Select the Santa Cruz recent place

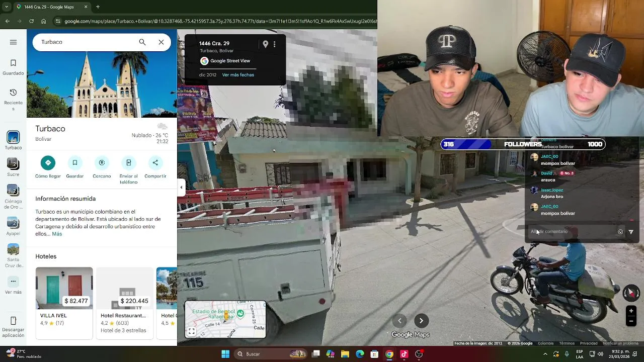click(x=13, y=249)
